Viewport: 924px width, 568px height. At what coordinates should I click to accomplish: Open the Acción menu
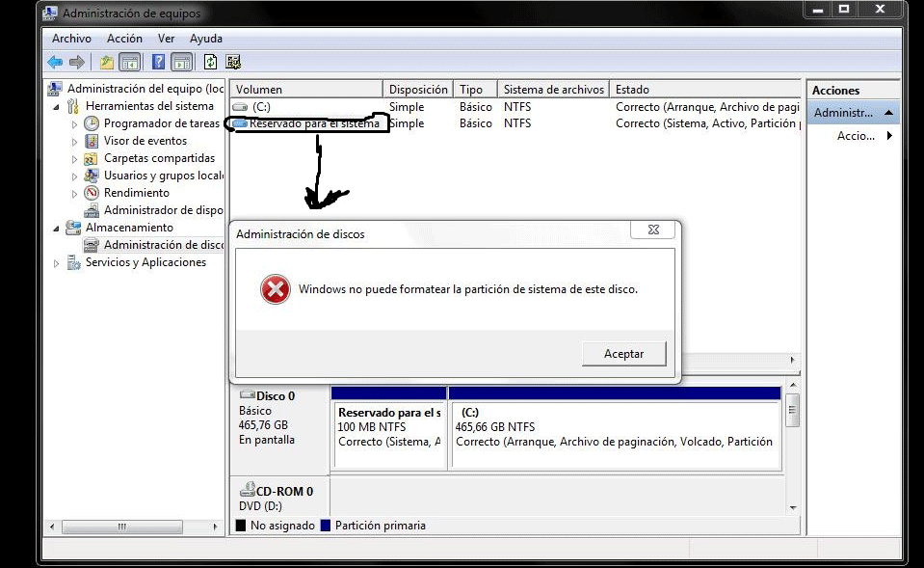pyautogui.click(x=124, y=39)
